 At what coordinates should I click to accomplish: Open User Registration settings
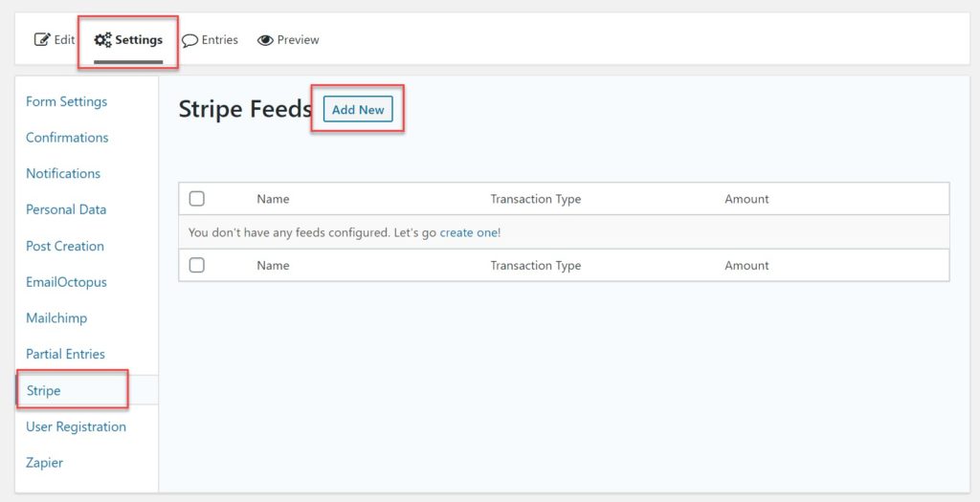pos(76,426)
